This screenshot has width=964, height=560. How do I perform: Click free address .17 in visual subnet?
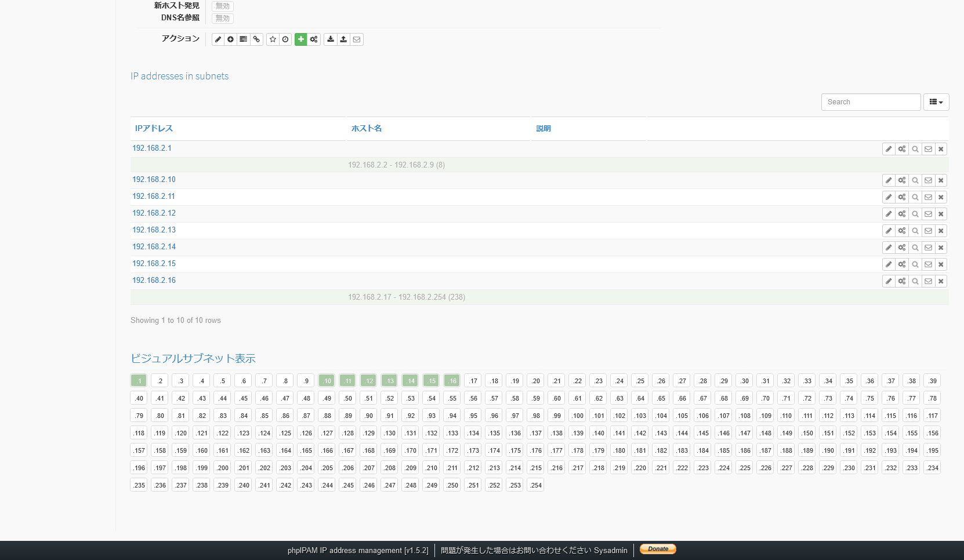473,381
